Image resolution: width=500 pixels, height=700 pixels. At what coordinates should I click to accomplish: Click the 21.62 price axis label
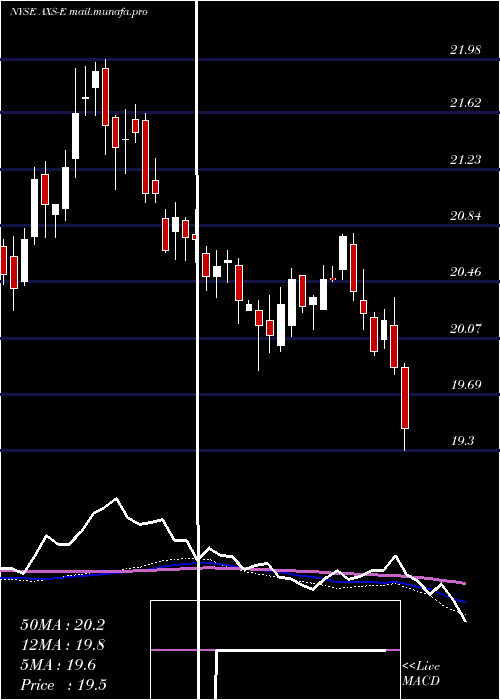coord(466,103)
